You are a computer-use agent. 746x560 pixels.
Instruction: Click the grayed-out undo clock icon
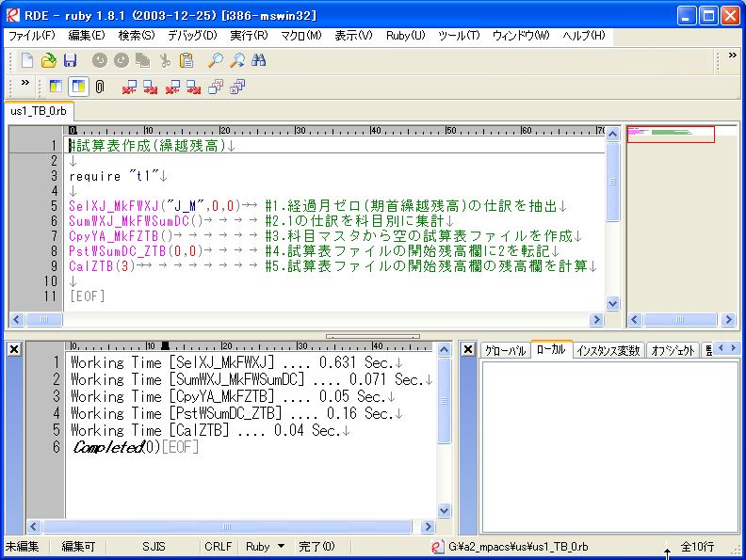pyautogui.click(x=100, y=60)
